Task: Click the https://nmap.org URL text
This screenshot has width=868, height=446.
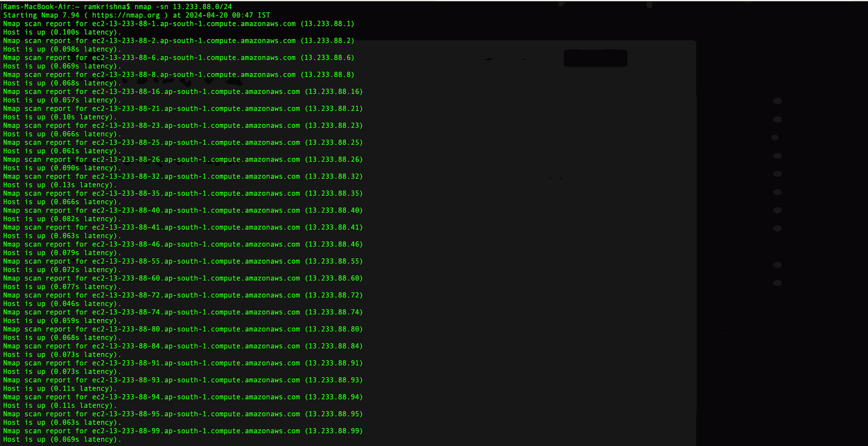Action: (x=126, y=15)
